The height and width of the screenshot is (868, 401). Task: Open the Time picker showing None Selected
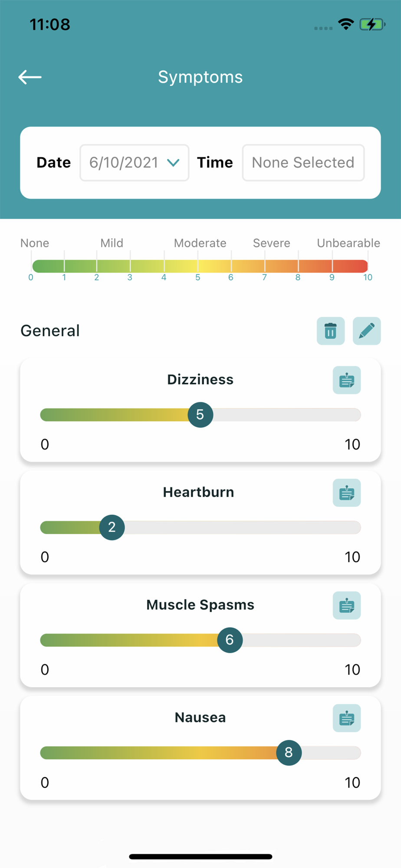(x=303, y=163)
